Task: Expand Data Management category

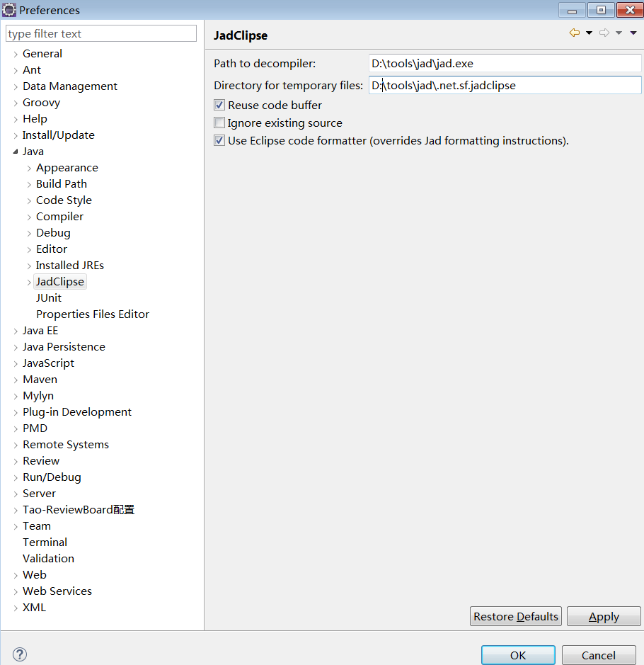Action: [16, 86]
